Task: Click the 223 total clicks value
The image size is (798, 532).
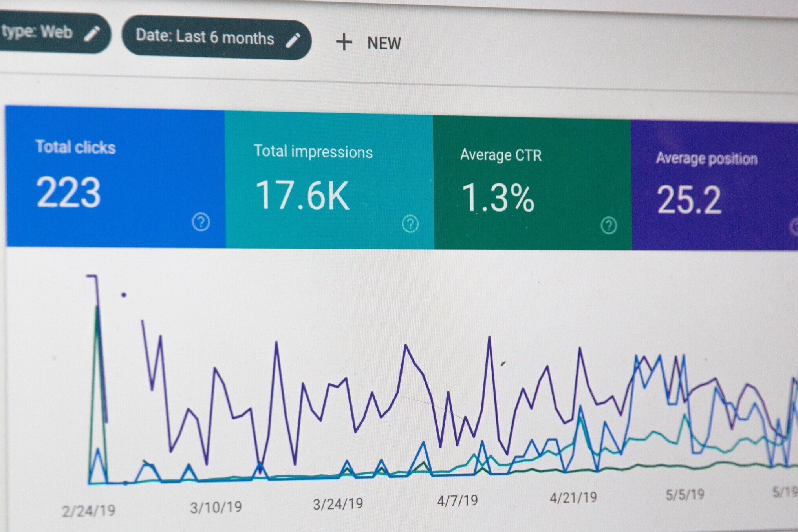Action: point(68,192)
